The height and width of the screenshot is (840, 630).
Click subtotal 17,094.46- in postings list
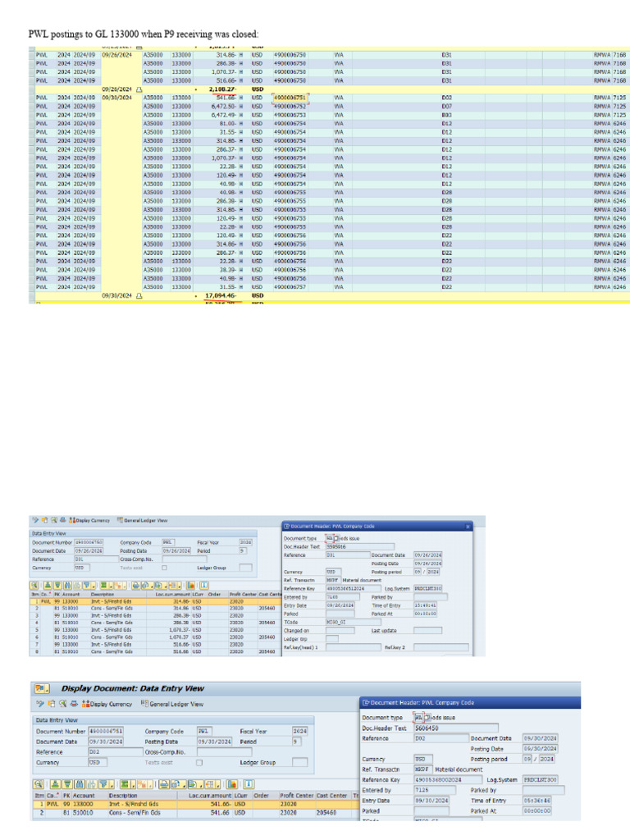pos(221,295)
